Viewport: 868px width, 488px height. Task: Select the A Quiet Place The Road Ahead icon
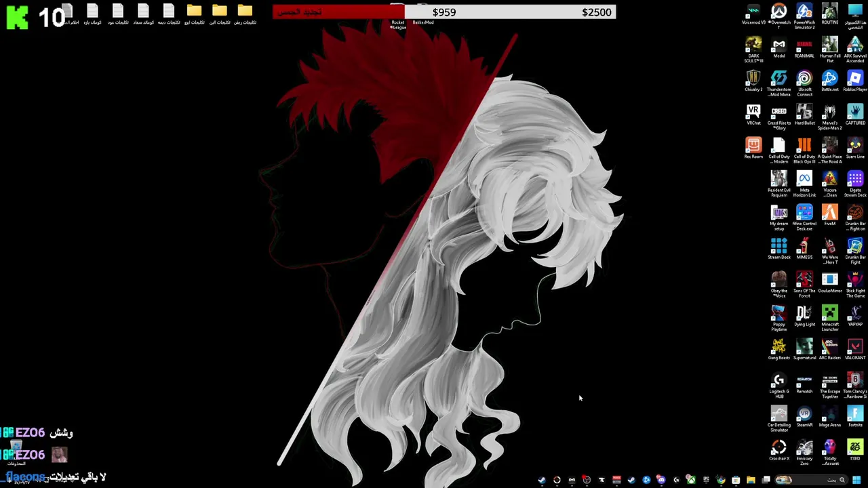[x=829, y=150]
